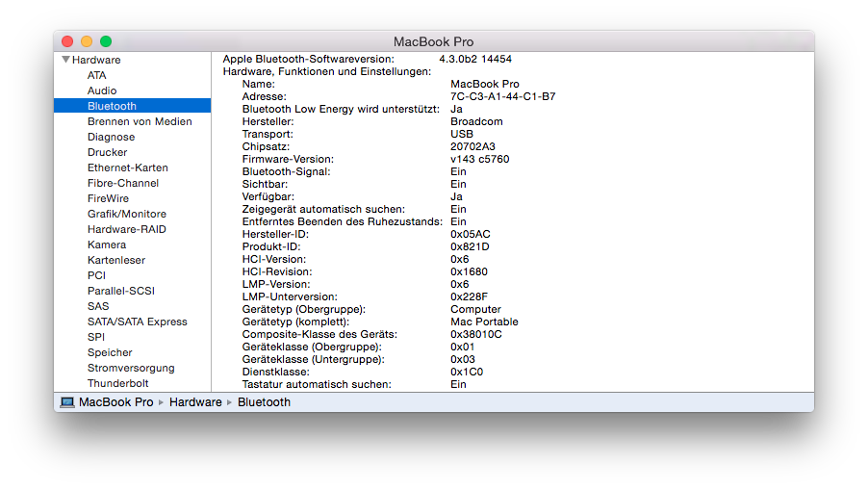Select Fibre-Channel in sidebar
868x489 pixels.
(123, 183)
